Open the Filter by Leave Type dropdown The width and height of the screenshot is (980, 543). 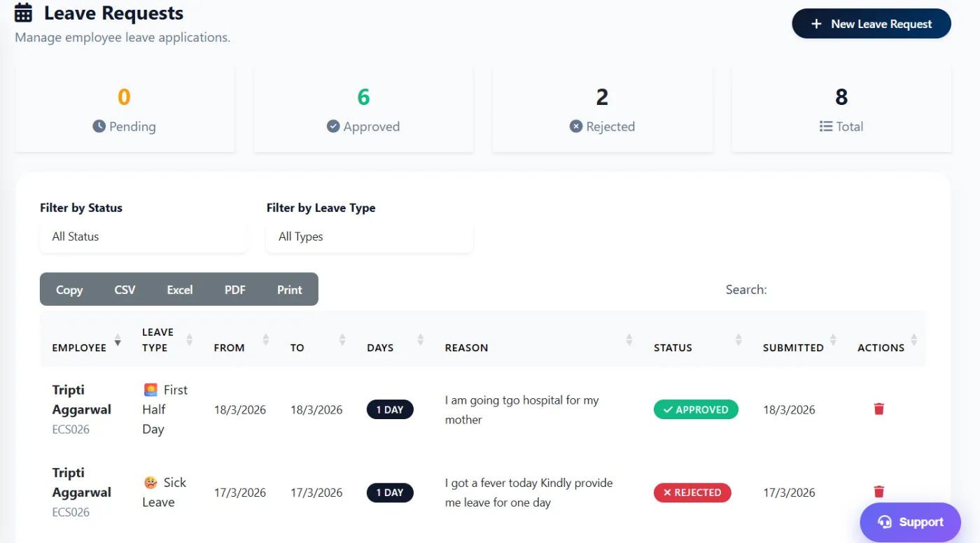click(x=370, y=237)
